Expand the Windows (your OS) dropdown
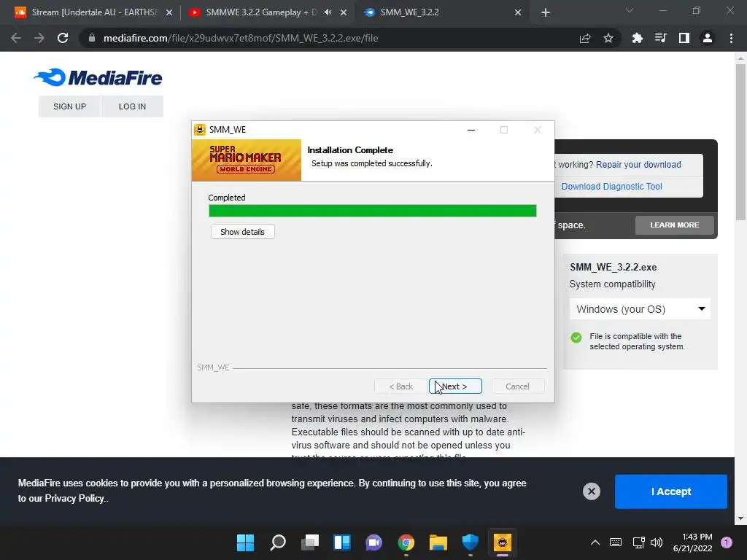 point(640,309)
